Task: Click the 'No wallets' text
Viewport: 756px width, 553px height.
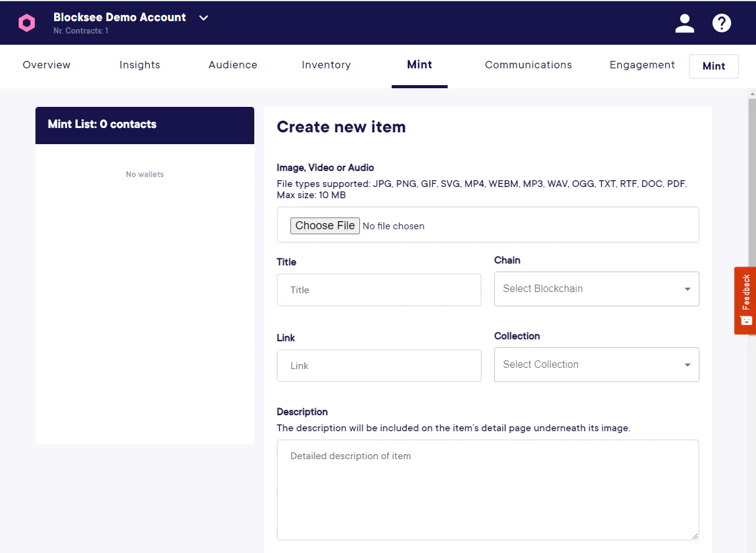Action: pos(145,175)
